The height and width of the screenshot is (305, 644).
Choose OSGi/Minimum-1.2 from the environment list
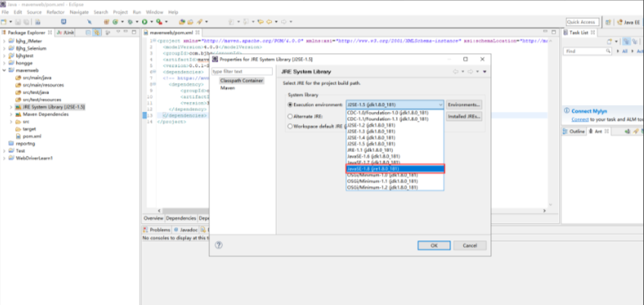tap(395, 187)
